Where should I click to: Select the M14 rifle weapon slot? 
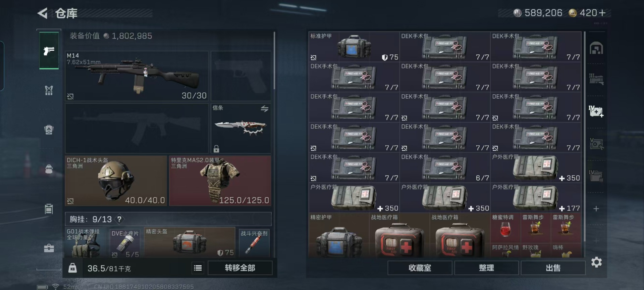[x=137, y=76]
